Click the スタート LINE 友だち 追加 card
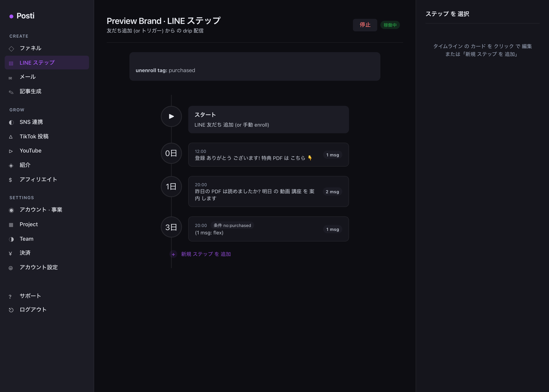This screenshot has height=392, width=549. pos(268,120)
